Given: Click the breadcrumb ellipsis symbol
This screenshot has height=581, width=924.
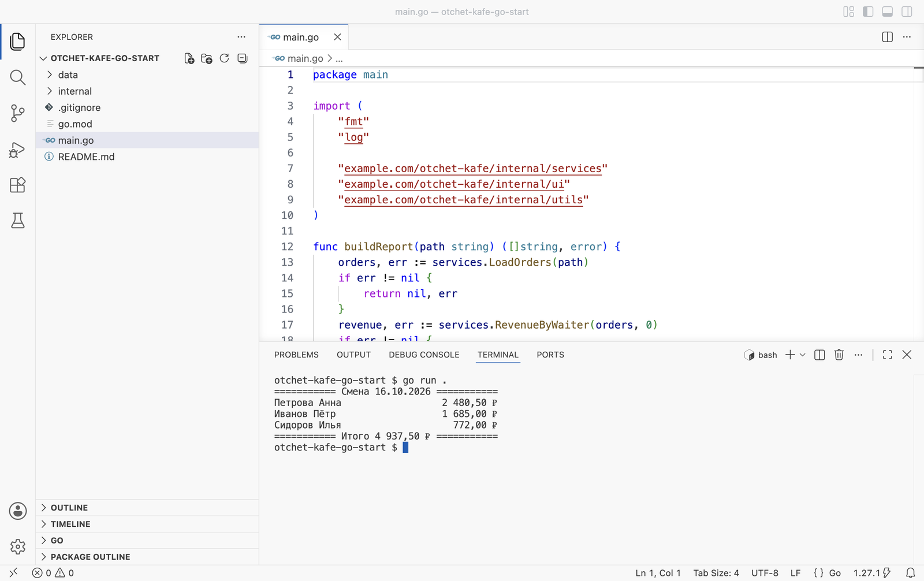Looking at the screenshot, I should [339, 58].
